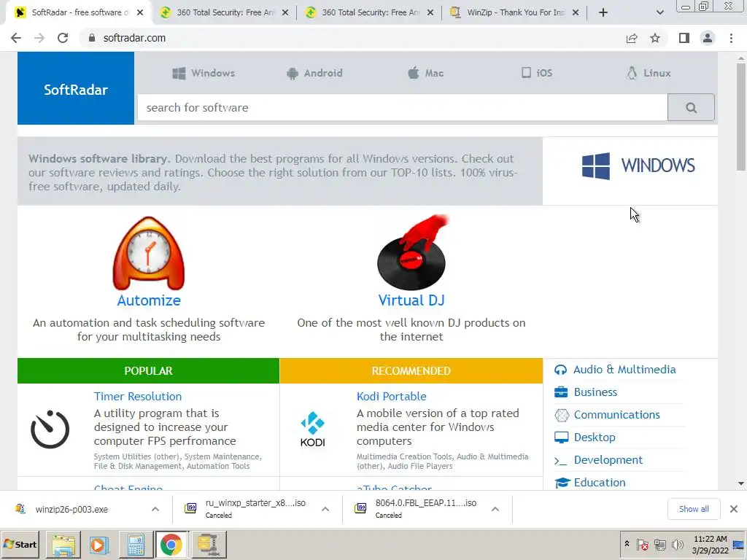Open the Timer Resolution link
The width and height of the screenshot is (747, 560).
click(138, 396)
